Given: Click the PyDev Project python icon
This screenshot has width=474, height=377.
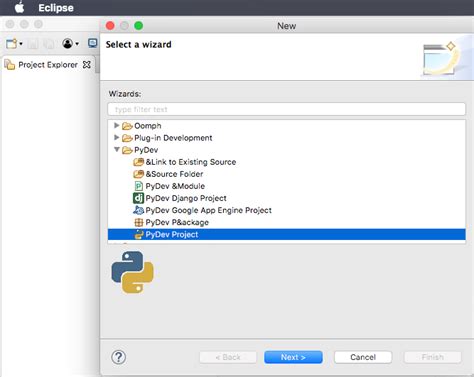Looking at the screenshot, I should 138,234.
